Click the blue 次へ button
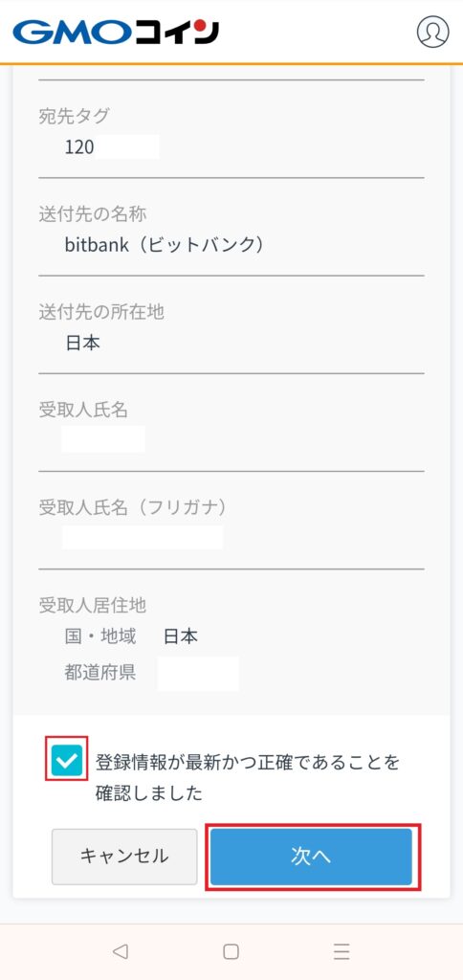The image size is (463, 980). (311, 857)
